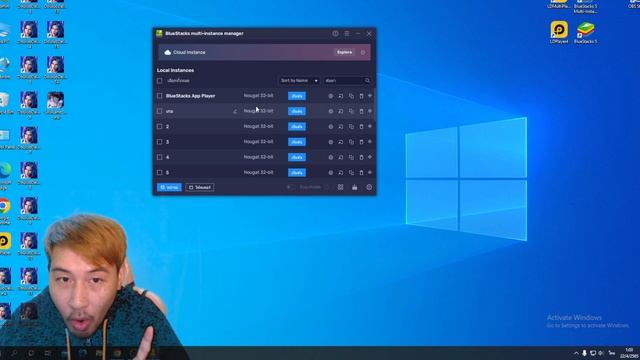Viewport: 640px width, 360px height.
Task: Tick the BlueStacks App Player checkbox
Action: coord(160,96)
